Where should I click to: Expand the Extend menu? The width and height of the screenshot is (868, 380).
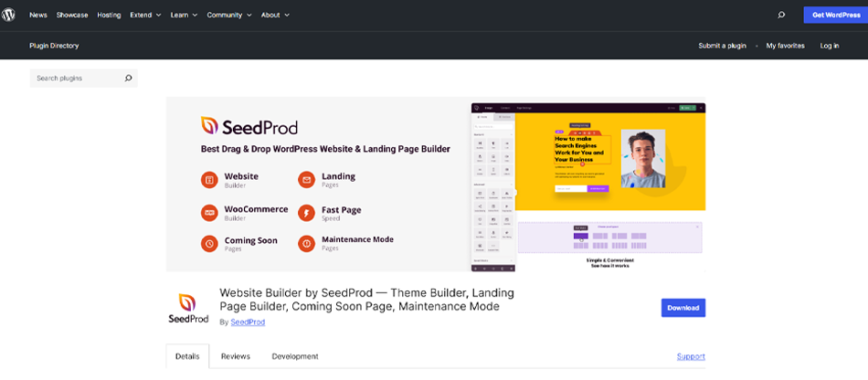145,15
